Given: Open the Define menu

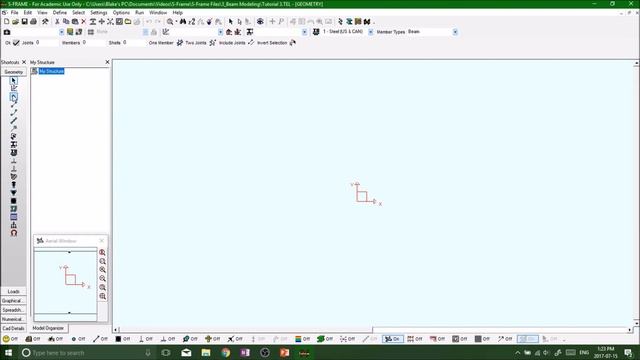Looking at the screenshot, I should pos(60,13).
